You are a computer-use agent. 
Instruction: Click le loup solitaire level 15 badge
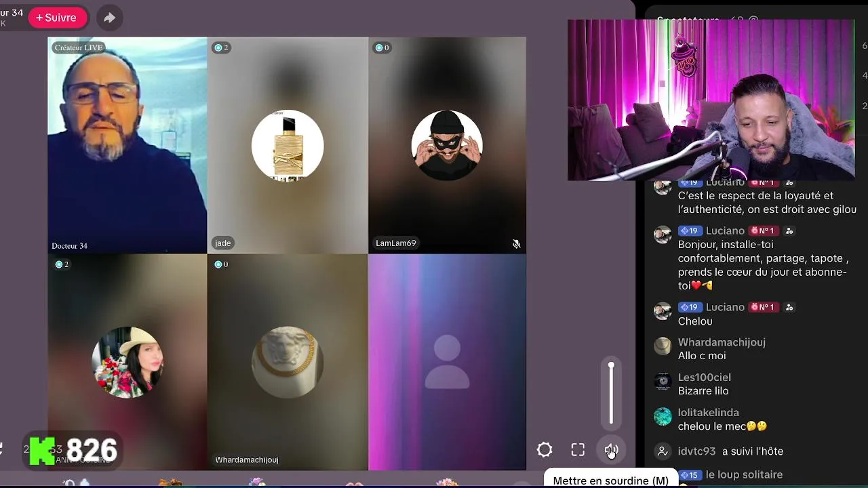click(x=690, y=475)
